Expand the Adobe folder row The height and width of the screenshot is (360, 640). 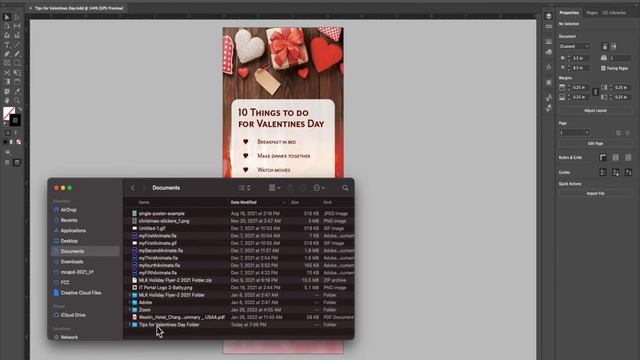click(130, 302)
